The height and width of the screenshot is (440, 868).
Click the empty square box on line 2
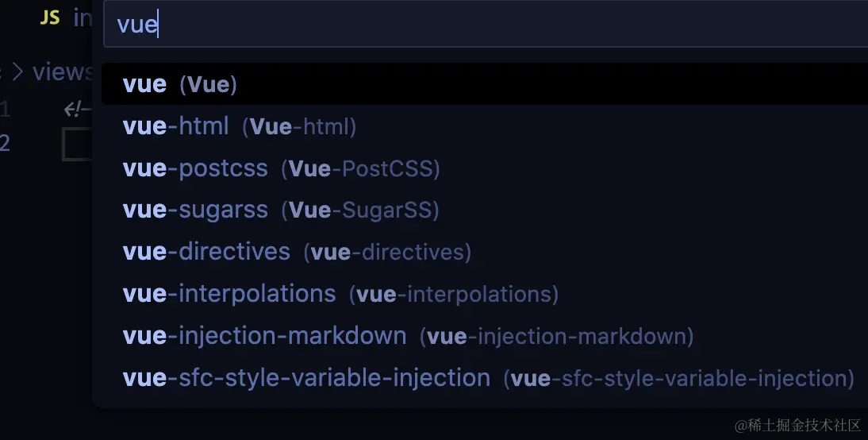pyautogui.click(x=78, y=145)
